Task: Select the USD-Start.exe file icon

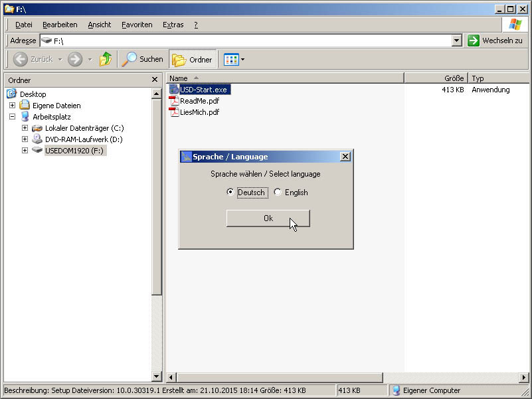Action: (174, 90)
